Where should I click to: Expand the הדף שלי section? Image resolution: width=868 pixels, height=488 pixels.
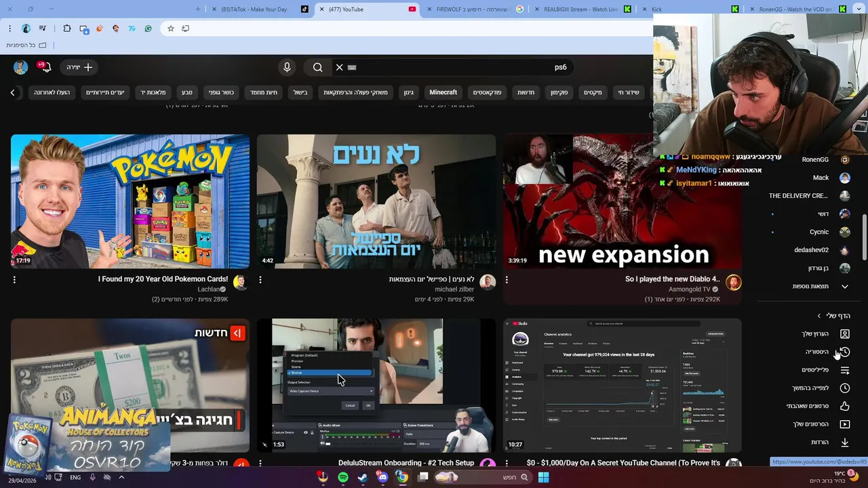pyautogui.click(x=833, y=316)
